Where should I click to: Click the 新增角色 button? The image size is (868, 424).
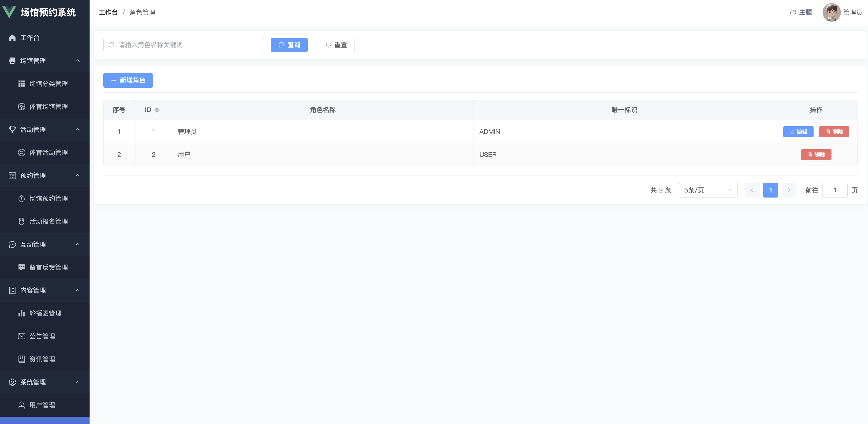pos(128,80)
